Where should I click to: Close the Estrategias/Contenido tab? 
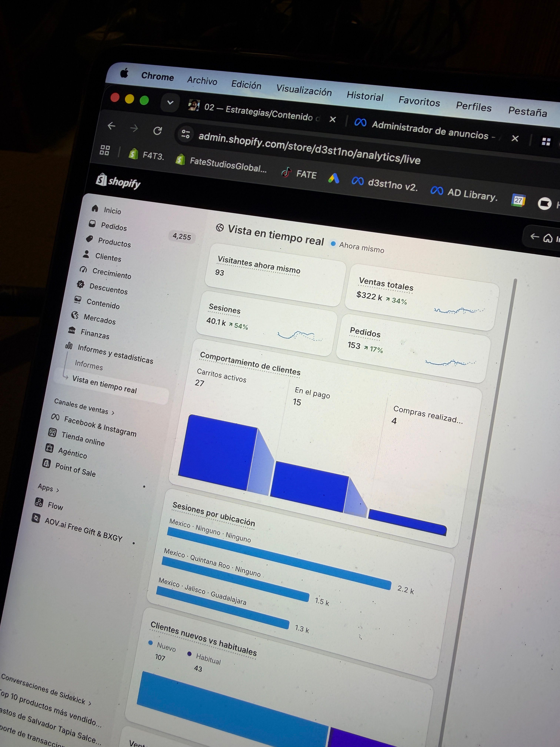pos(332,119)
